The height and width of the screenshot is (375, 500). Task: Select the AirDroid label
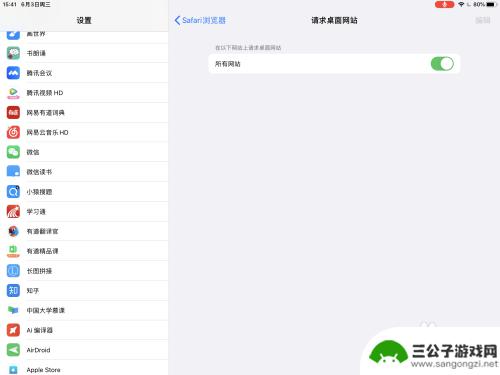38,350
